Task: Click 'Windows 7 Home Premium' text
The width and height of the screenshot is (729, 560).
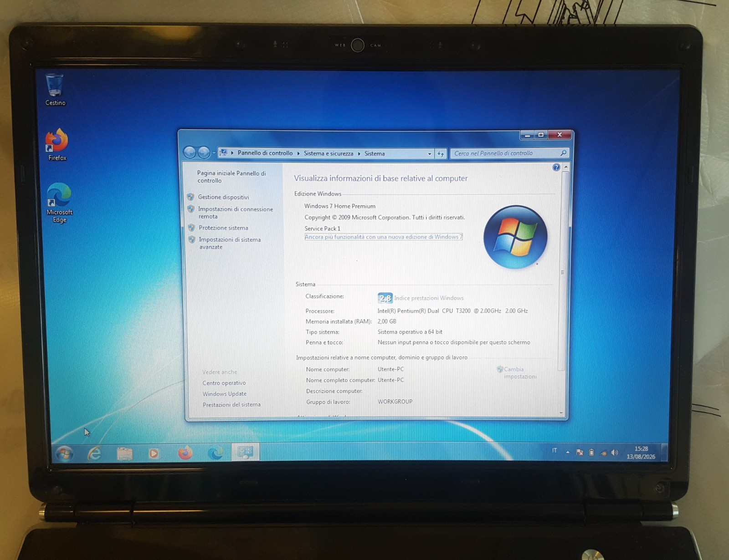Action: click(340, 206)
